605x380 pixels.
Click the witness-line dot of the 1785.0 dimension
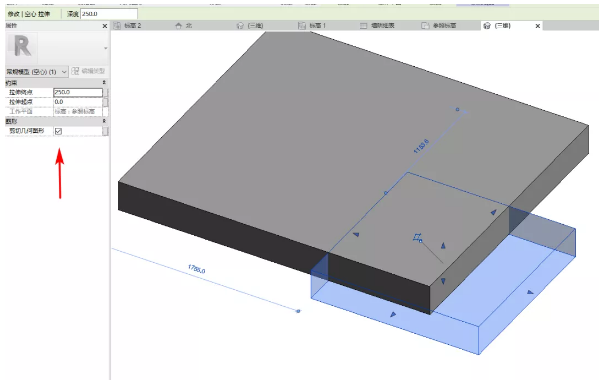point(298,311)
